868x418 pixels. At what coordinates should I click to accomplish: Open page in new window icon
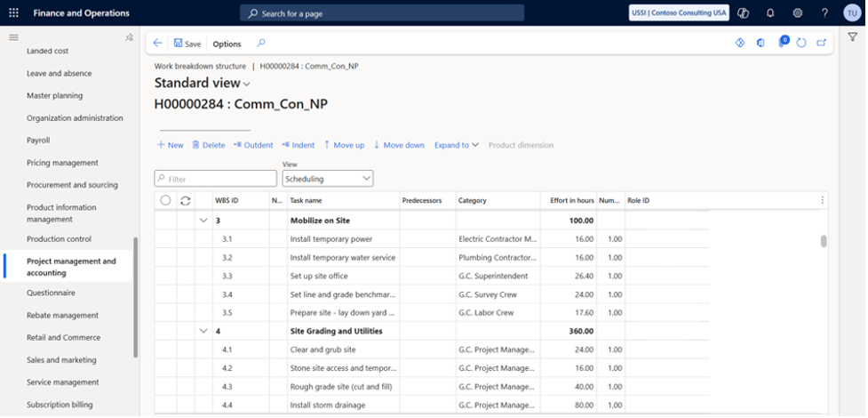(x=822, y=43)
